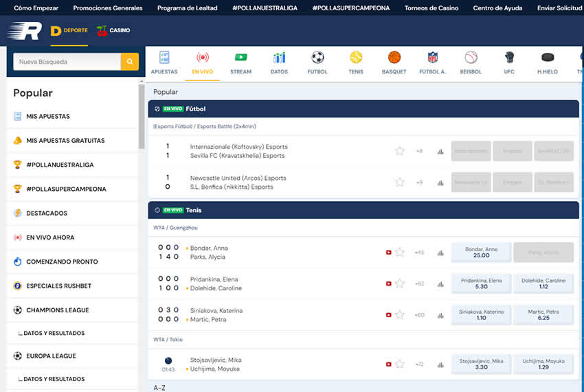Open Enviar Solicitud menu item
The image size is (584, 392).
[560, 8]
